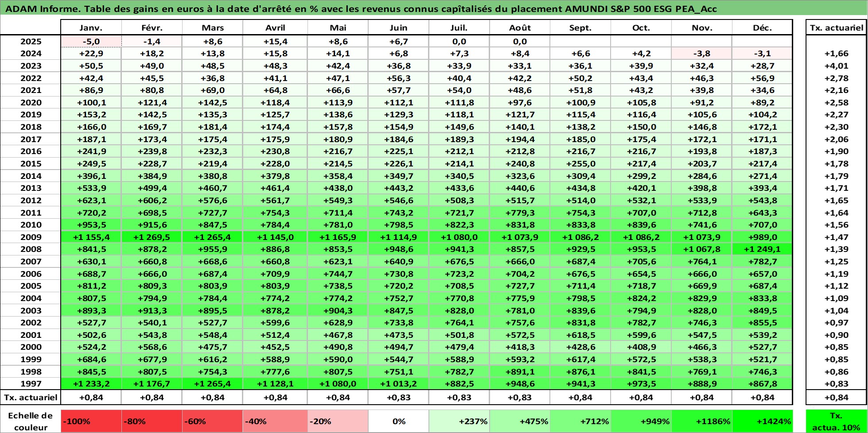Viewport: 868px width, 433px height.
Task: Select the 'Févr.' column header
Action: point(152,27)
